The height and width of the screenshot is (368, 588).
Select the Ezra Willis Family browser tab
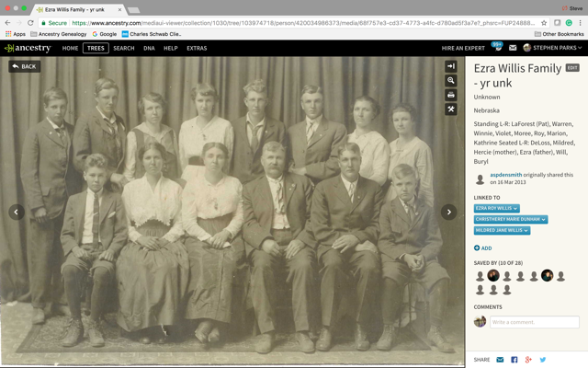[79, 10]
